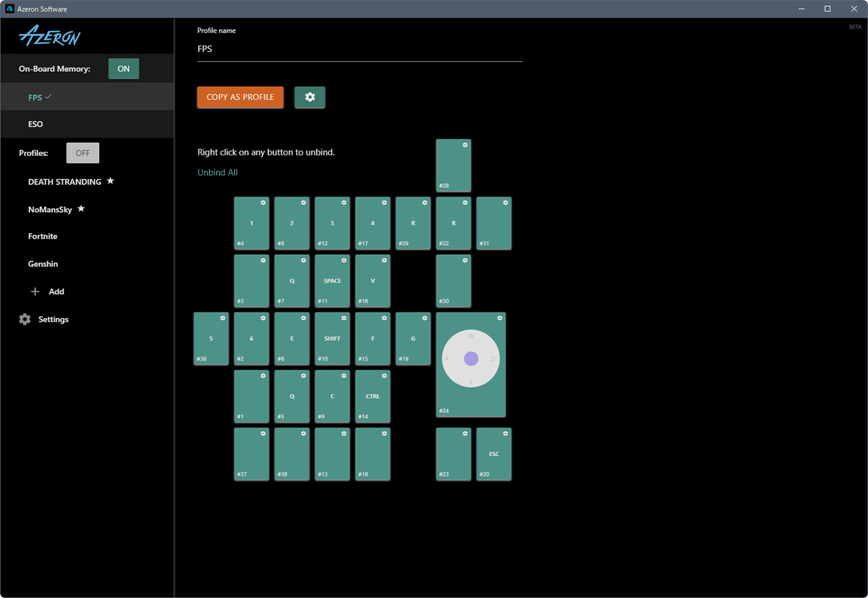
Task: Click the plus icon to add a profile
Action: pyautogui.click(x=35, y=292)
